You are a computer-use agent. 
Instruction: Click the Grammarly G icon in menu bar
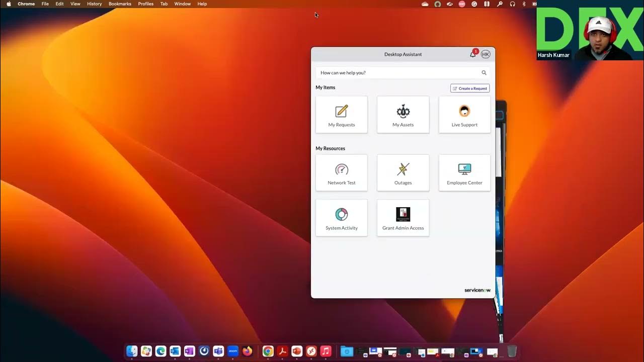pos(474,4)
